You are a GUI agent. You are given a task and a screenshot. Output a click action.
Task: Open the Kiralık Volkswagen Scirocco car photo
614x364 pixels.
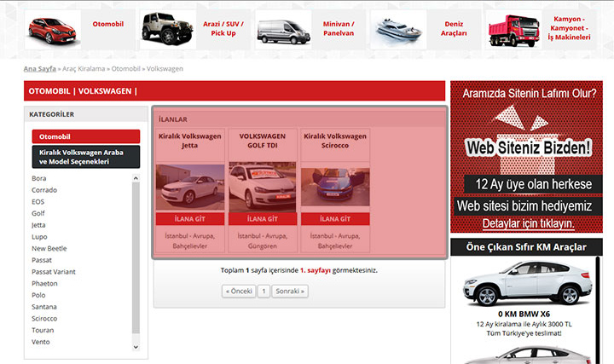[x=335, y=188]
